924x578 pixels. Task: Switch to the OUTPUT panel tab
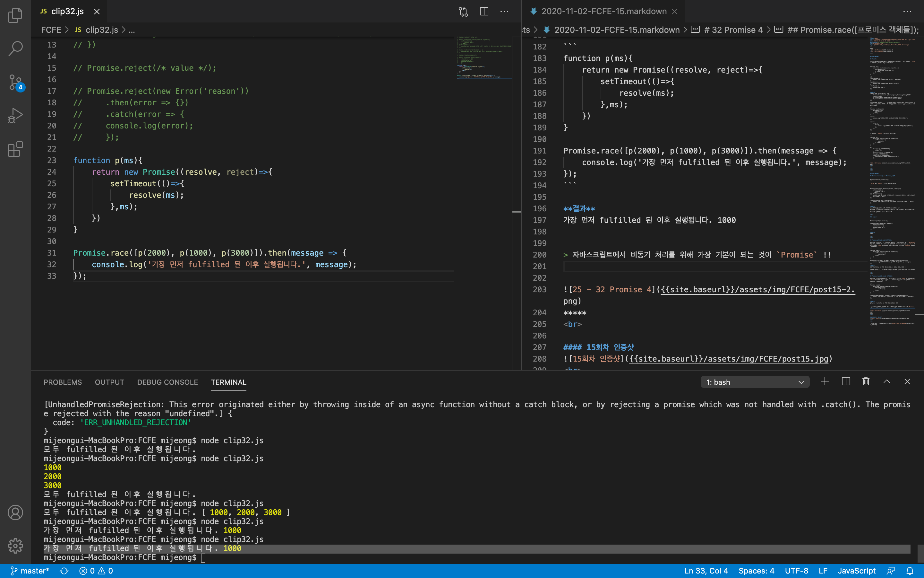110,382
